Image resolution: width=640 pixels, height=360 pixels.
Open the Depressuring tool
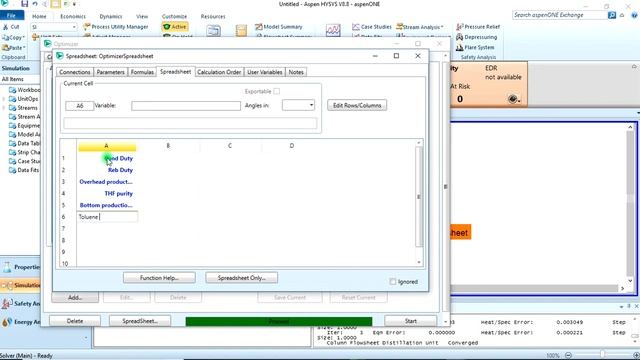[x=476, y=37]
